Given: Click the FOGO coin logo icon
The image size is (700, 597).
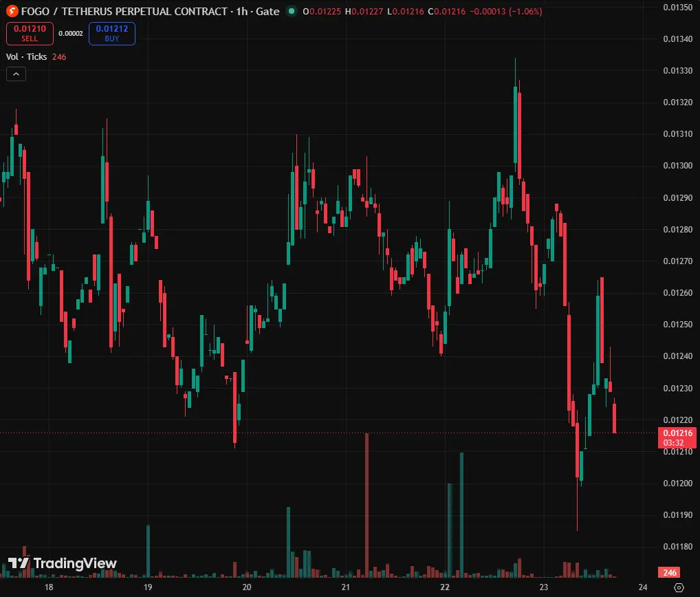Looking at the screenshot, I should [x=12, y=11].
